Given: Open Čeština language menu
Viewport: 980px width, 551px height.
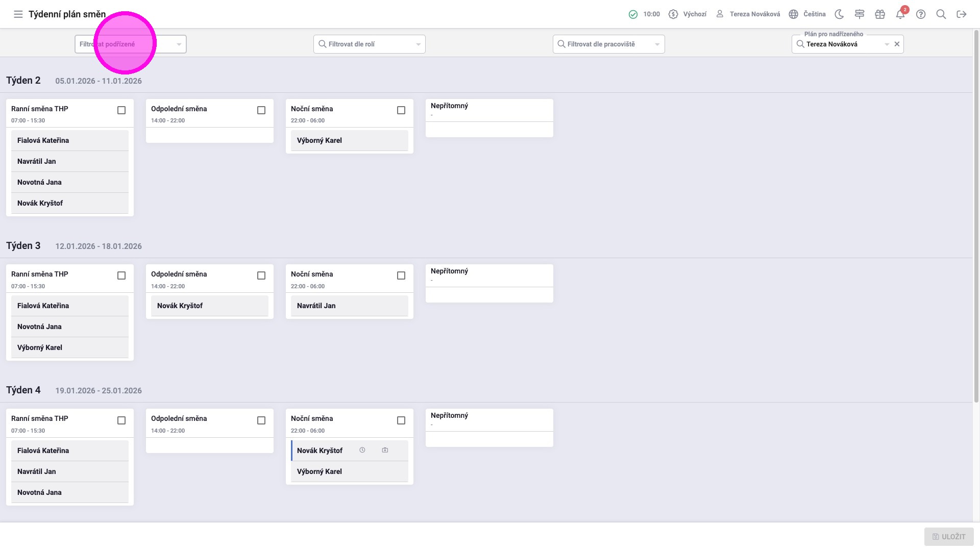Looking at the screenshot, I should (x=807, y=14).
